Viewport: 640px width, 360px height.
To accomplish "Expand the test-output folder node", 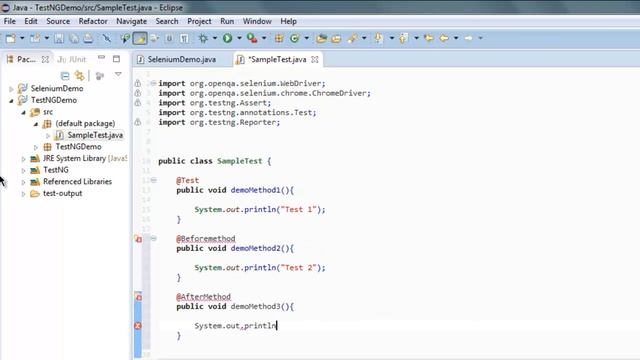I will 23,194.
